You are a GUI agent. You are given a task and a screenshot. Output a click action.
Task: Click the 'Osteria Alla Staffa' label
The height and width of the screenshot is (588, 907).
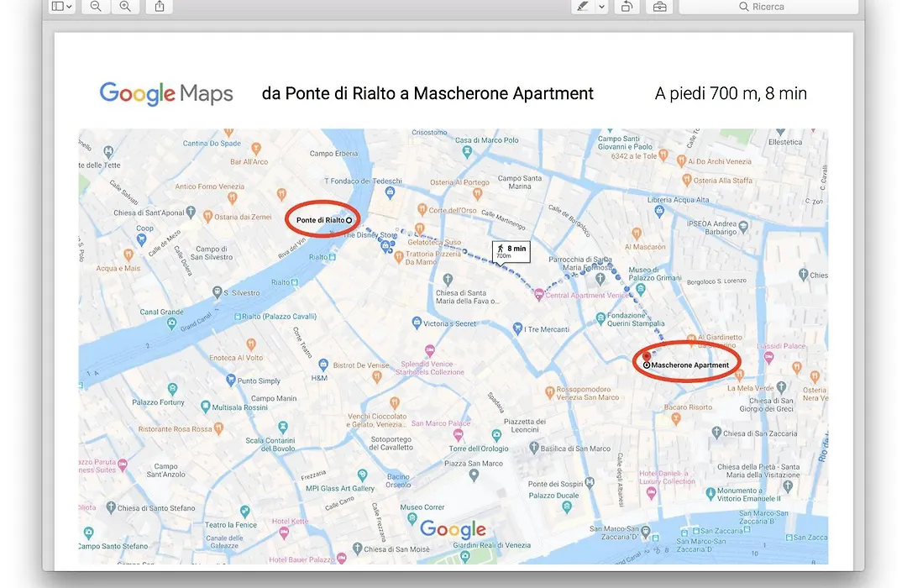pyautogui.click(x=723, y=181)
